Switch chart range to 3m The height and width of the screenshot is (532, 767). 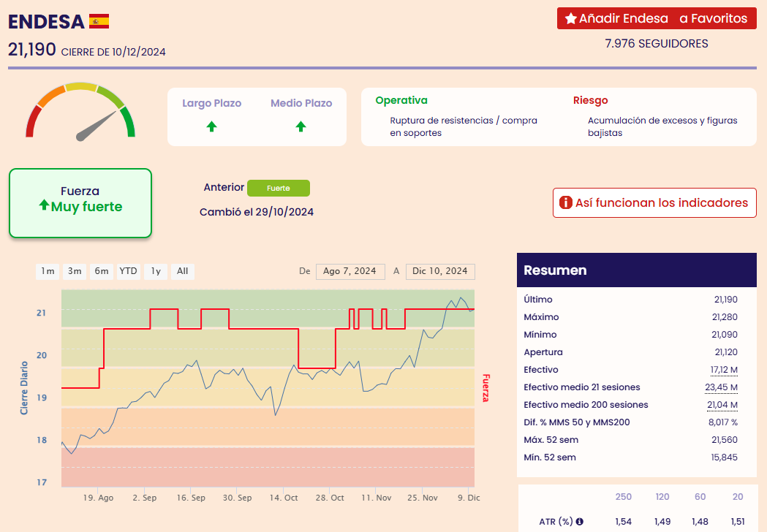(x=75, y=271)
